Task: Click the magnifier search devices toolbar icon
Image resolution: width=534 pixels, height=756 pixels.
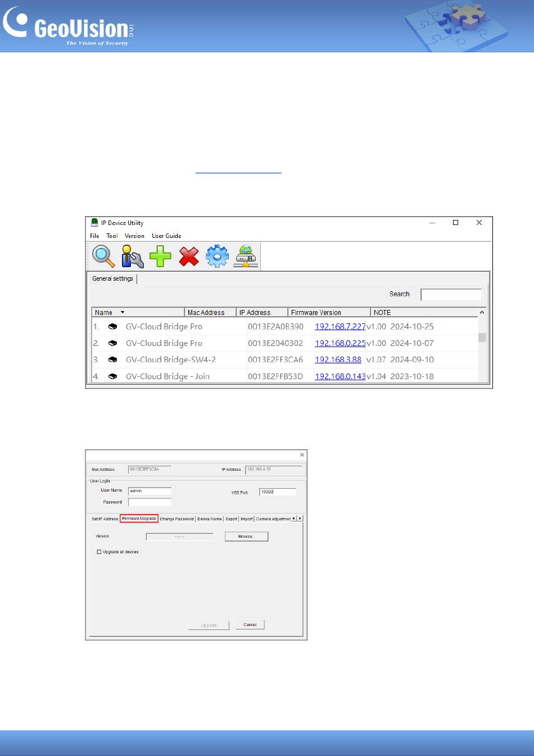Action: pyautogui.click(x=104, y=256)
